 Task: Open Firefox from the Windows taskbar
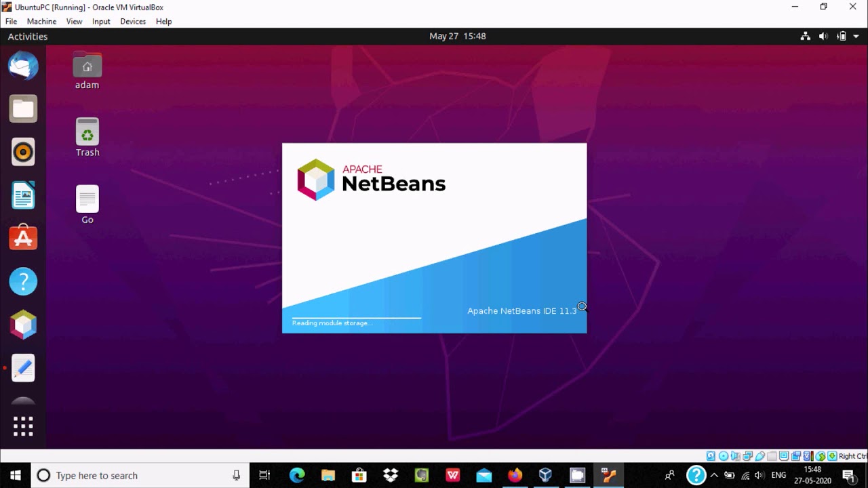(515, 475)
